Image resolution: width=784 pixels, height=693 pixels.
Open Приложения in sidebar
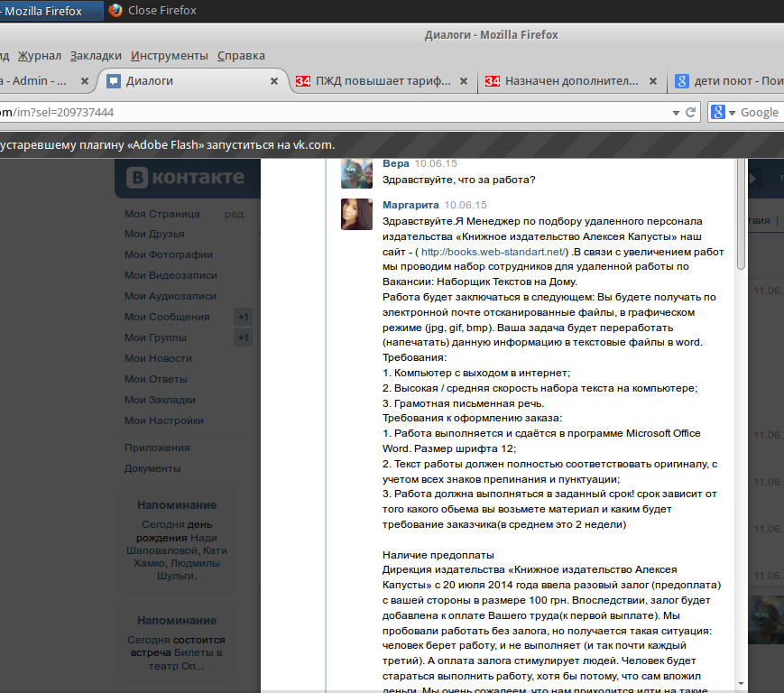coord(157,448)
